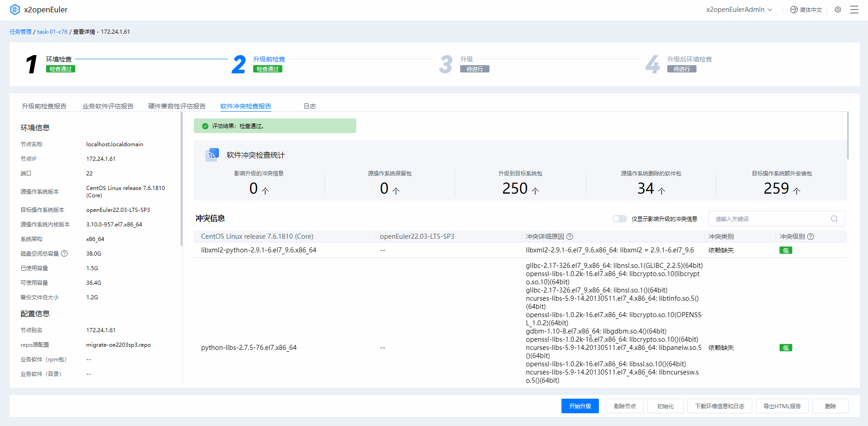Screen dimensions: 868x426
Task: Toggle 仅显示影响升级的冲突信息 switch
Action: (x=619, y=219)
